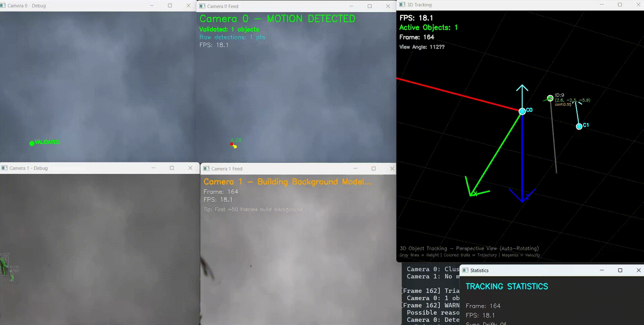Select the C1 camera node marker
644x325 pixels.
tap(579, 127)
